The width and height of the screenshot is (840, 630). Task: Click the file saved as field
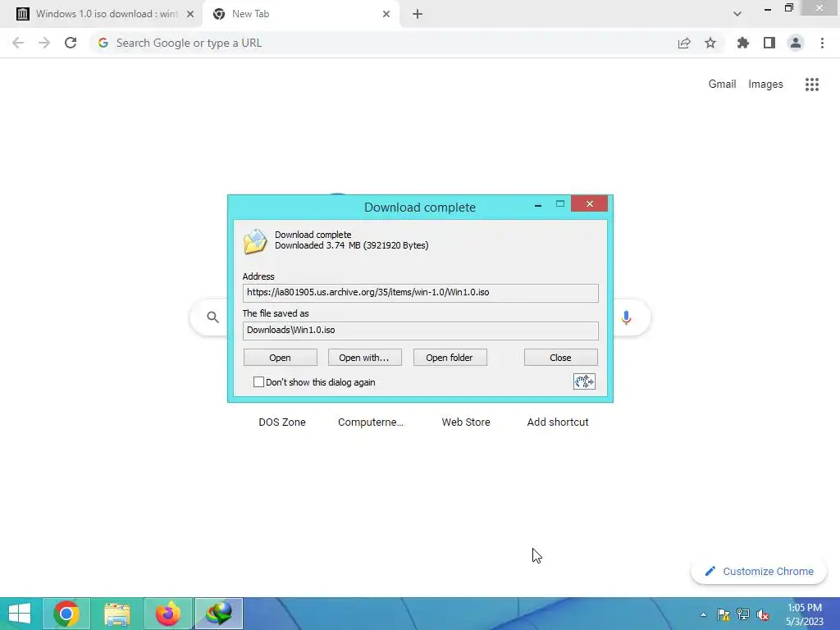pos(421,331)
